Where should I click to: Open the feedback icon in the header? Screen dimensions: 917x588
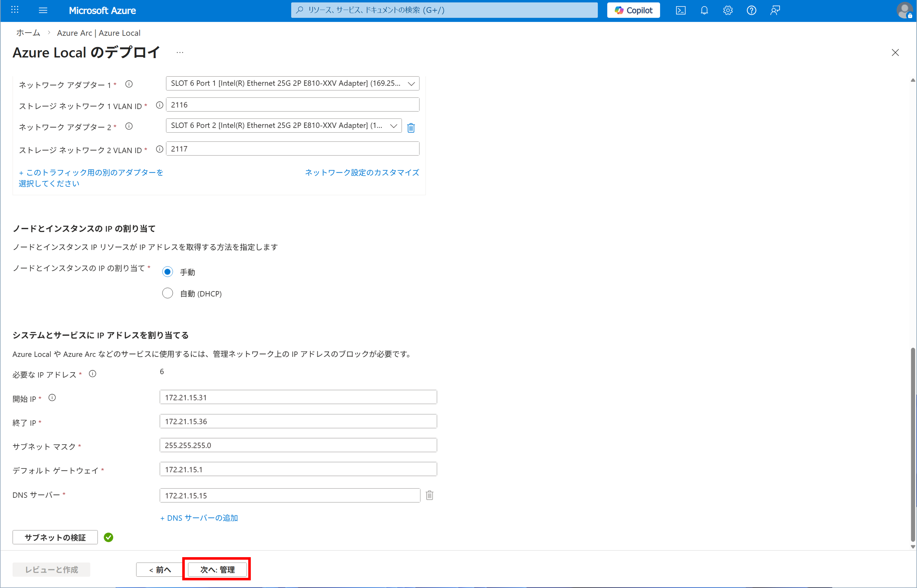(x=775, y=10)
